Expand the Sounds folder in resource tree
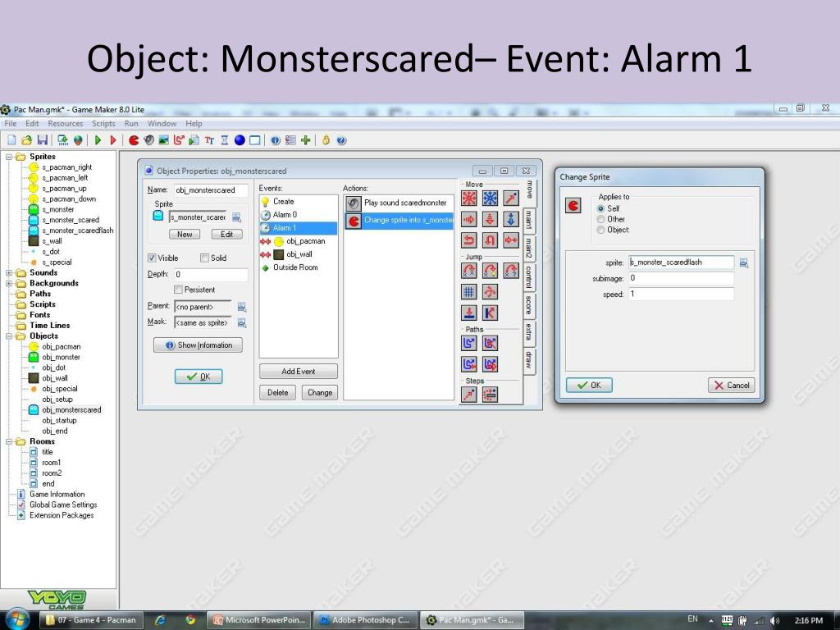This screenshot has height=630, width=840. pos(9,272)
